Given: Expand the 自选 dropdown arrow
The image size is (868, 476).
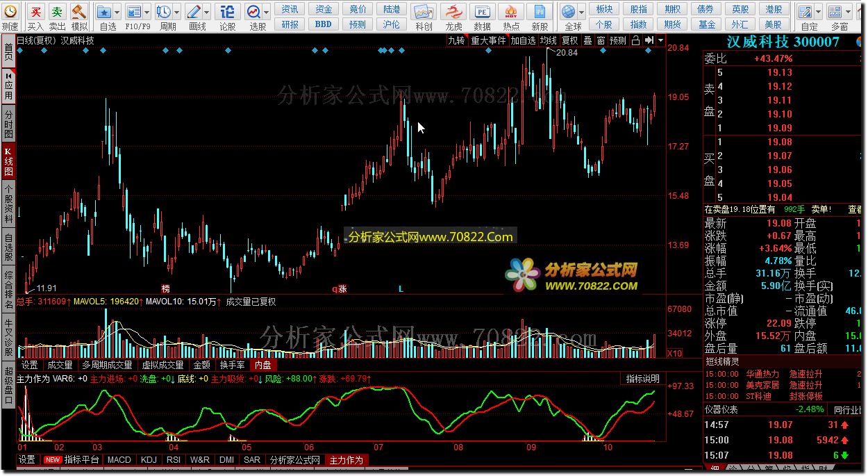Looking at the screenshot, I should pyautogui.click(x=117, y=12).
